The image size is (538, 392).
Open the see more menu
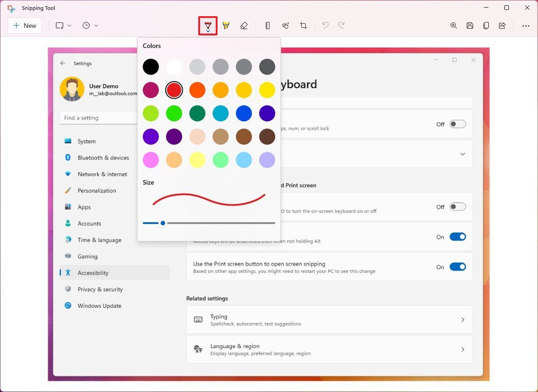pos(525,26)
